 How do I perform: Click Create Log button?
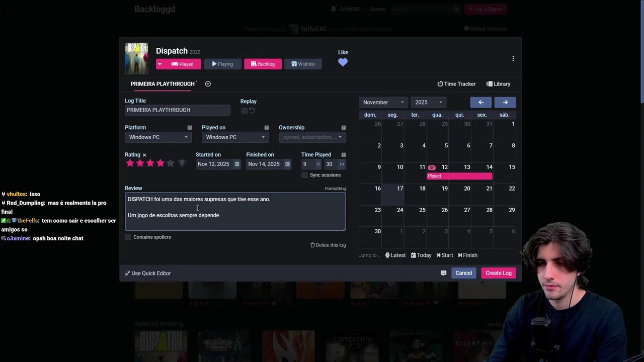(x=498, y=273)
